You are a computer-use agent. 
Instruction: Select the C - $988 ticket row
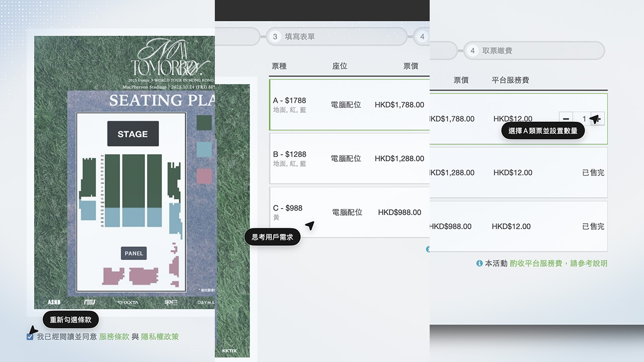[x=347, y=212]
